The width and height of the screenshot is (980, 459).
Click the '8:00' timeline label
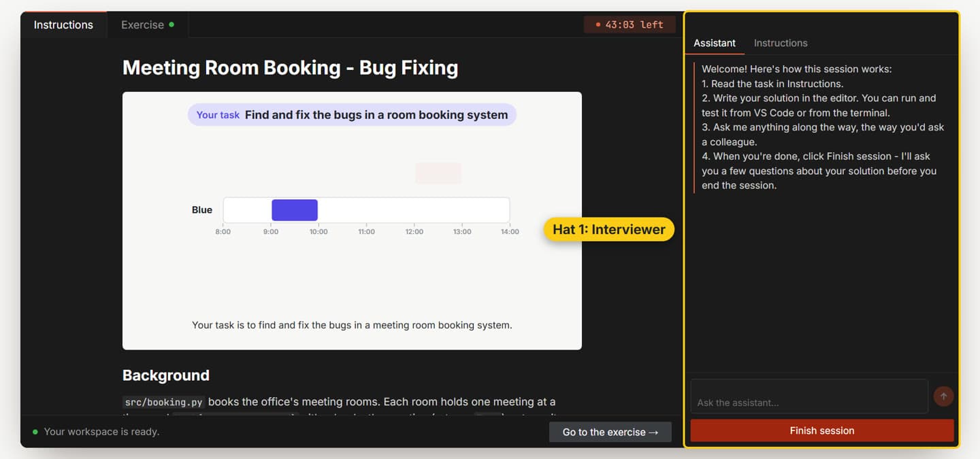223,232
